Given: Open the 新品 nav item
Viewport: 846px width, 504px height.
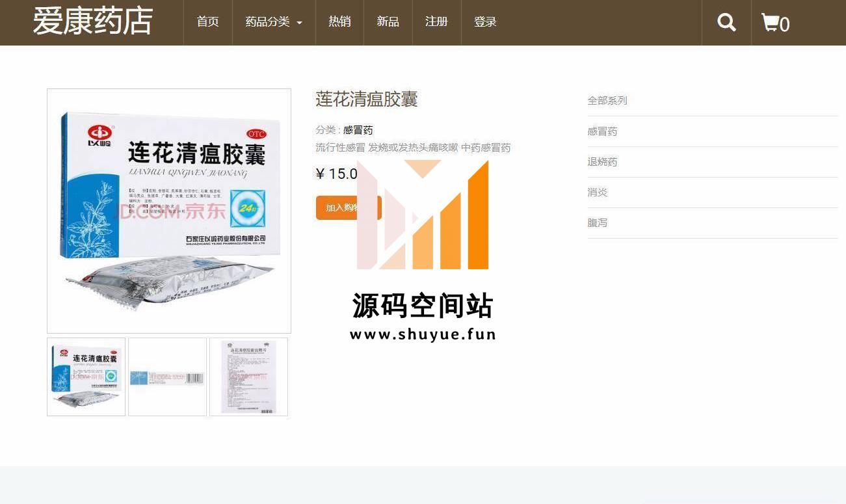Looking at the screenshot, I should pos(388,22).
